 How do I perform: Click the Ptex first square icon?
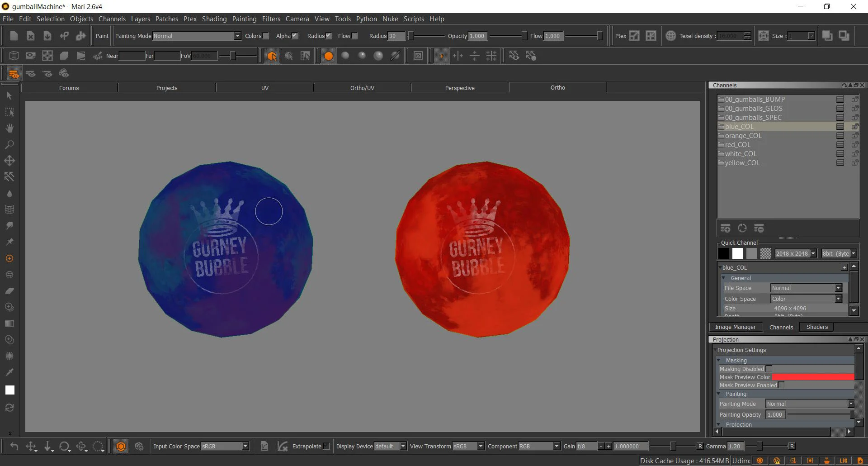pos(634,36)
